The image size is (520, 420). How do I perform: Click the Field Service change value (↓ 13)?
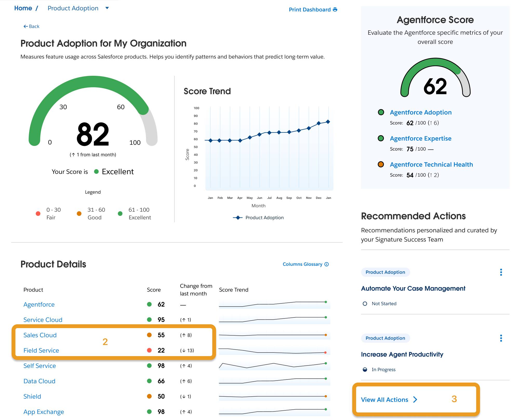(187, 350)
